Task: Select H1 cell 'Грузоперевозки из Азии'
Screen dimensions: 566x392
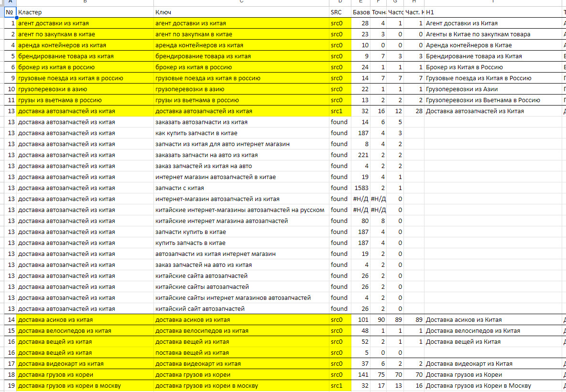Action: 493,89
